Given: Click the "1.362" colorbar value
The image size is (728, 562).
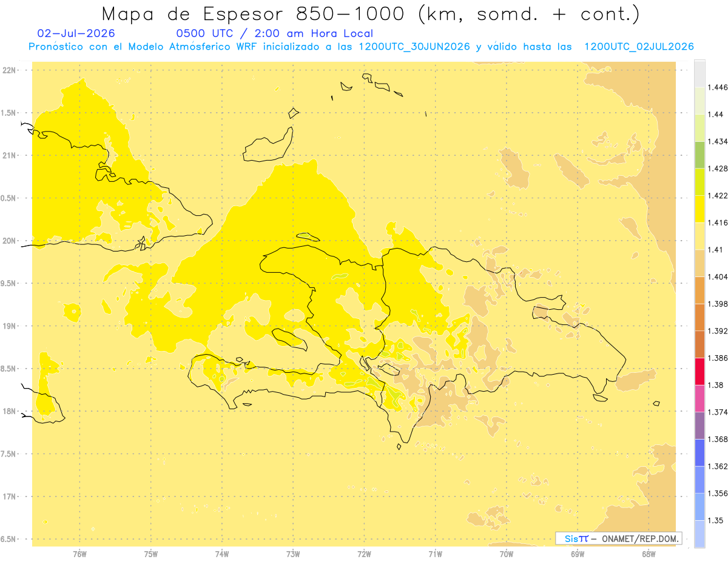Looking at the screenshot, I should (718, 466).
